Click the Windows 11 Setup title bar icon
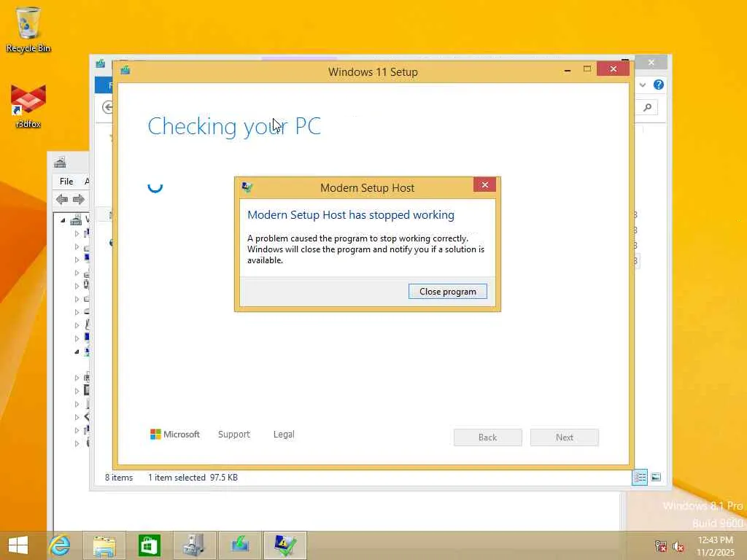This screenshot has height=560, width=747. pyautogui.click(x=125, y=71)
